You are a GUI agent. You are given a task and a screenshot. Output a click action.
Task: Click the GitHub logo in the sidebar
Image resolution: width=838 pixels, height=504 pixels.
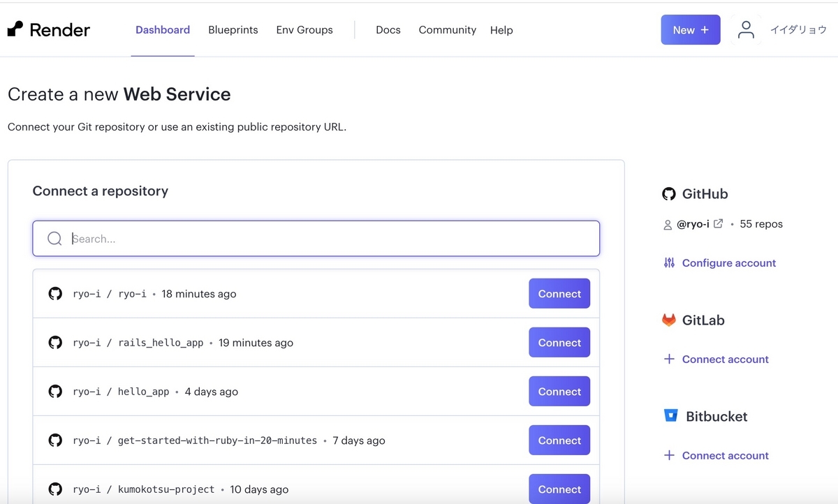669,194
